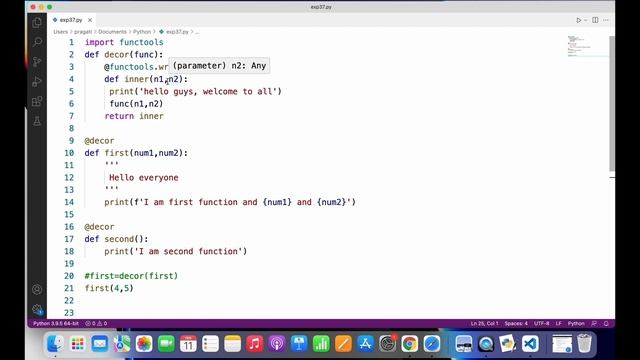The width and height of the screenshot is (640, 360).
Task: Open the Run and Debug view
Action: (x=37, y=81)
